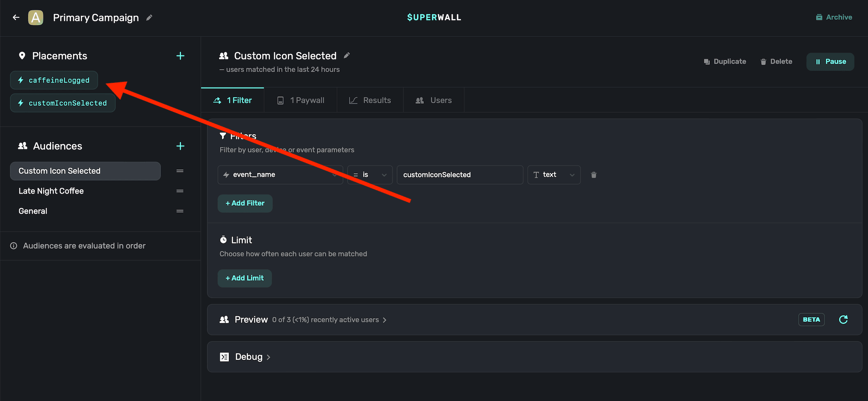This screenshot has height=401, width=868.
Task: Refresh the Preview user count
Action: [843, 320]
